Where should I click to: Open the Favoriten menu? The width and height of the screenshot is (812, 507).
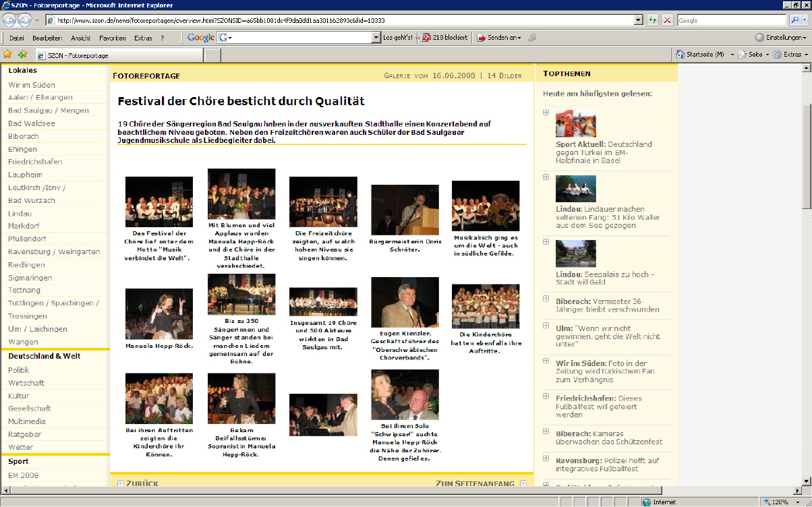[x=112, y=38]
